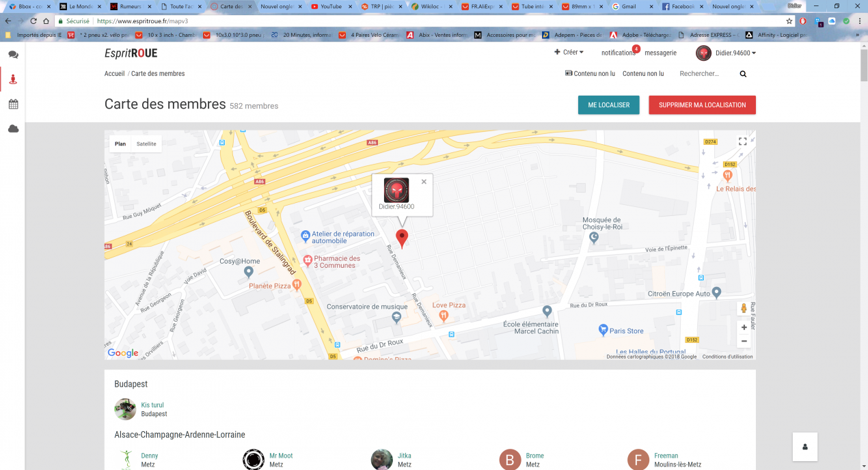Click the École élémentaire Marcel Cachin marker
Screen dimensions: 868x470
(x=547, y=312)
